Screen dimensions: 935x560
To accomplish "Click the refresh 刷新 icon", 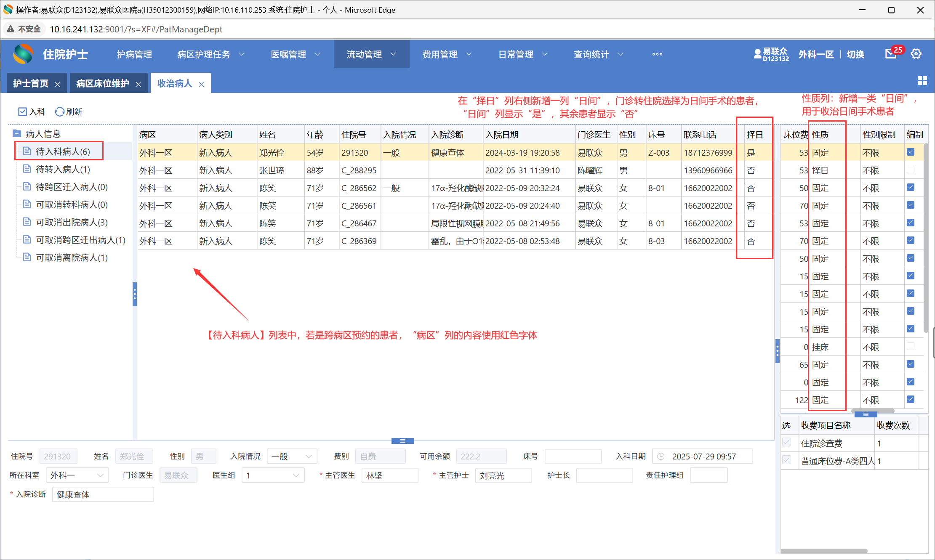I will pos(60,111).
